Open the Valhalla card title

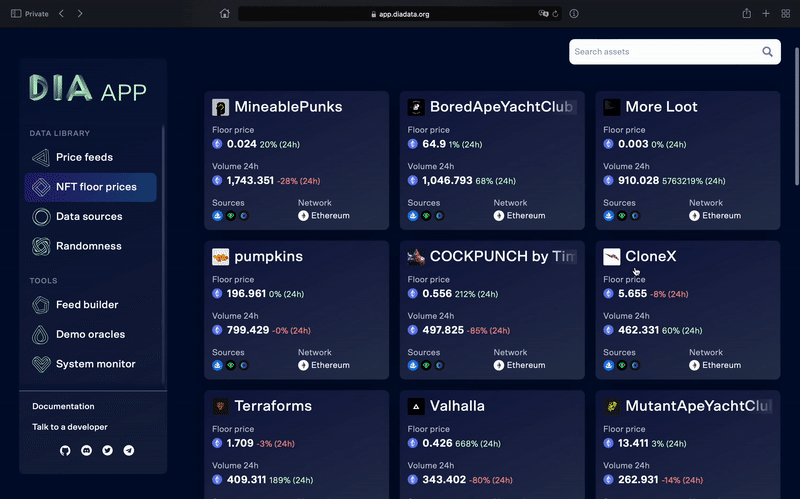457,406
